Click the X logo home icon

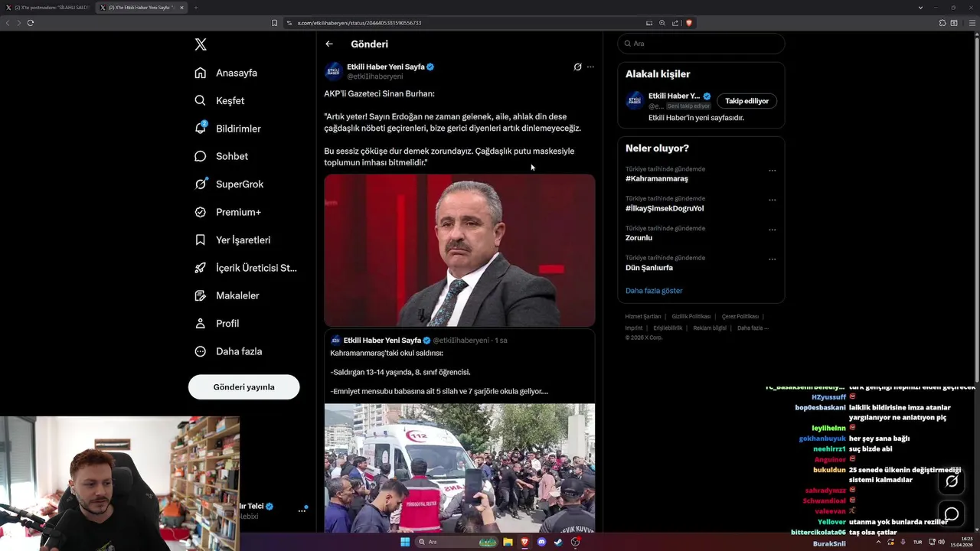coord(201,44)
